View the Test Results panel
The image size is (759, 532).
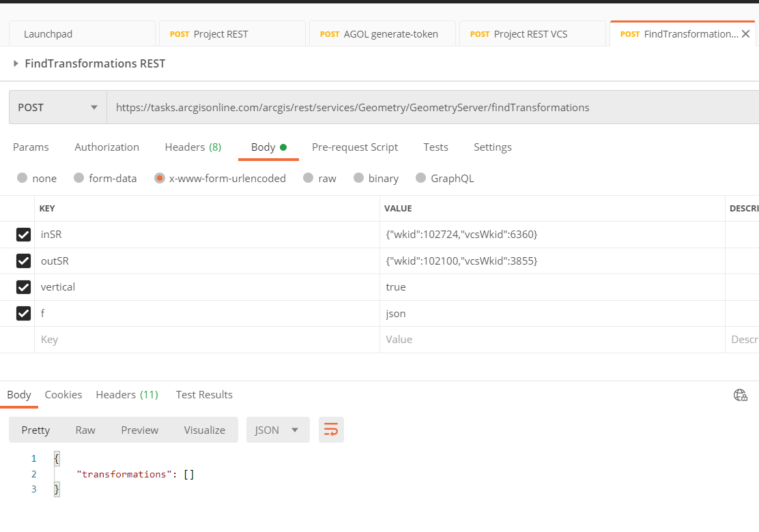(203, 394)
